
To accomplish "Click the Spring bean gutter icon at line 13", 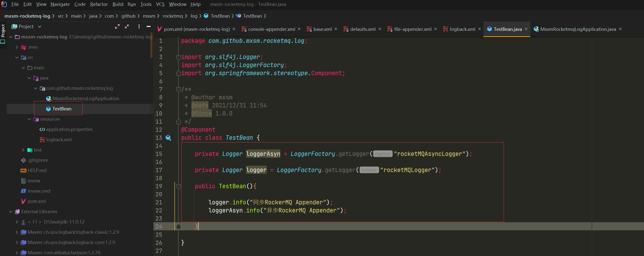I will click(168, 138).
